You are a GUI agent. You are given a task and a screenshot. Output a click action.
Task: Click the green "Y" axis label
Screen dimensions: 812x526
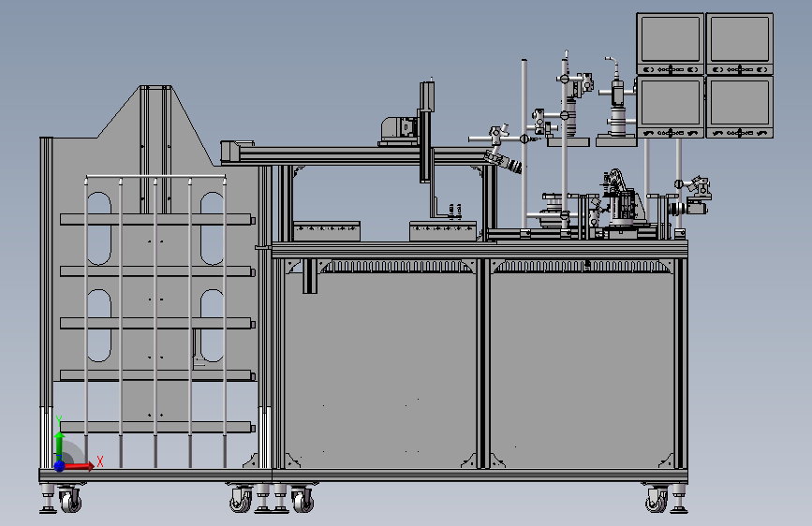(59, 420)
